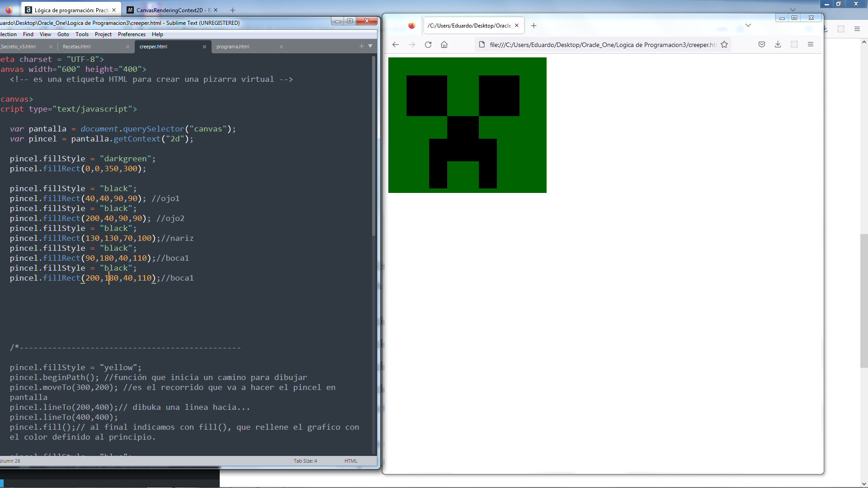The width and height of the screenshot is (868, 488).
Task: Close the background Lógica de programación tab
Action: point(114,10)
